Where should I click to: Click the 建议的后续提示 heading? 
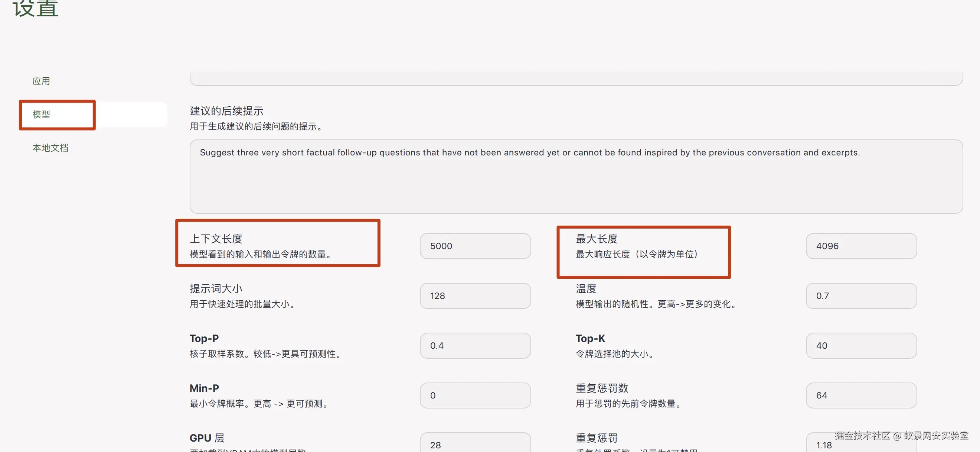(x=226, y=111)
